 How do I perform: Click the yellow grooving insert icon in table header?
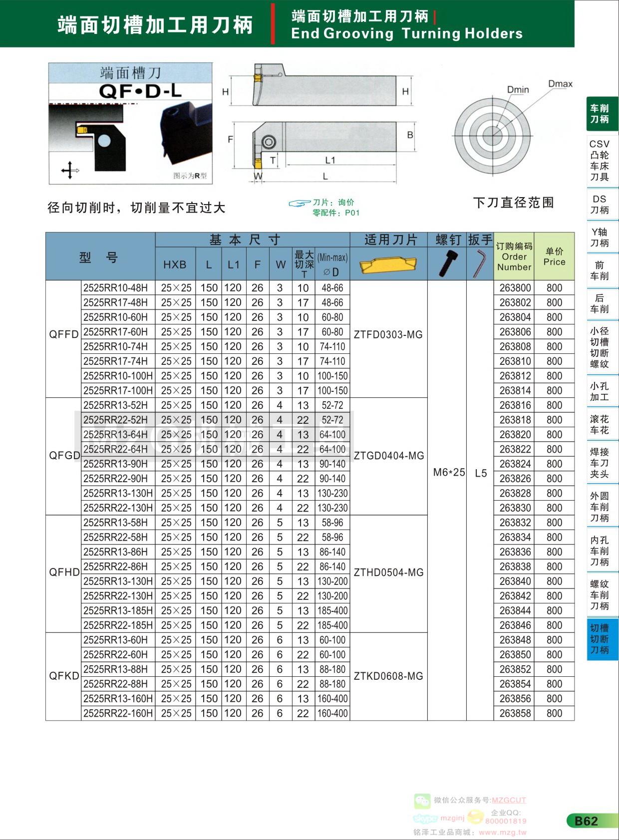[x=388, y=264]
